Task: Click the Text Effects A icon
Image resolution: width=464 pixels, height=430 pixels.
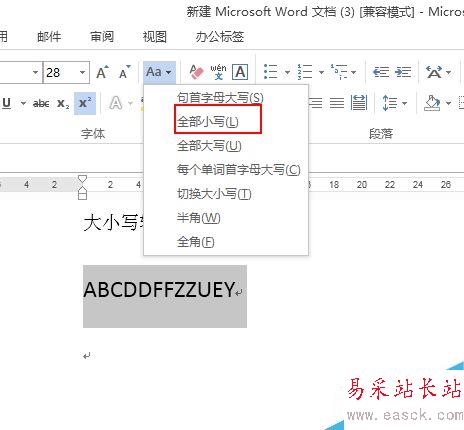Action: (x=116, y=103)
